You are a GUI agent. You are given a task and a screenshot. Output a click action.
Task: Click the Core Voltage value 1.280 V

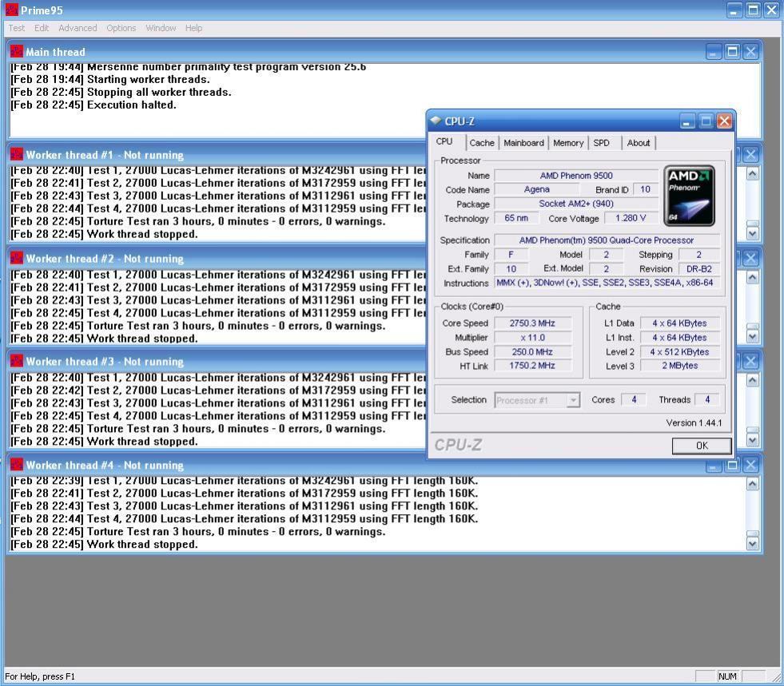pyautogui.click(x=631, y=218)
